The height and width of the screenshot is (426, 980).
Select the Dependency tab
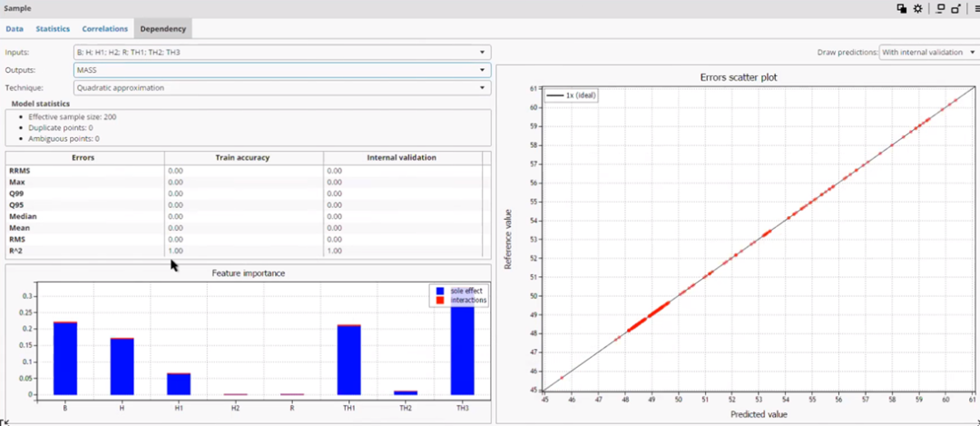(x=162, y=29)
